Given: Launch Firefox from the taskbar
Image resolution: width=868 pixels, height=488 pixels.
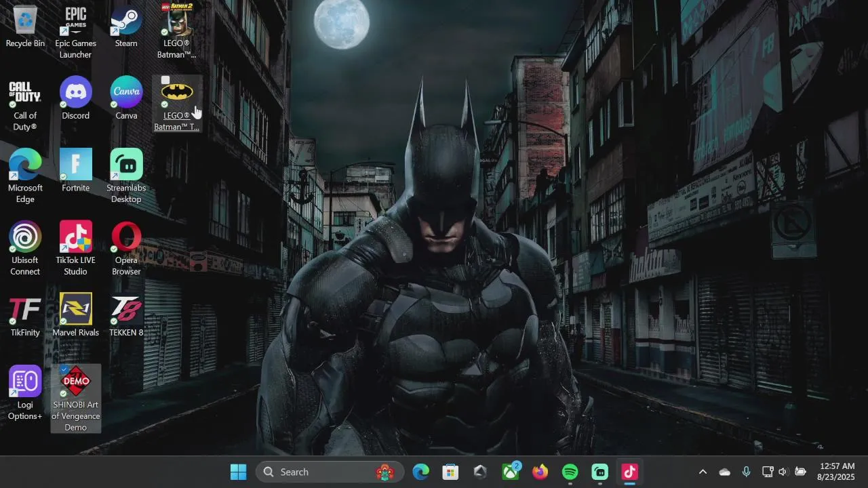Looking at the screenshot, I should coord(540,472).
